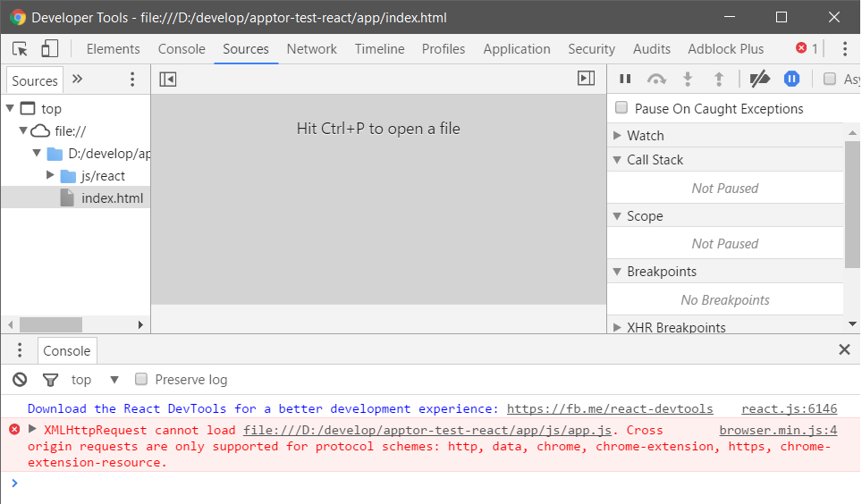Image resolution: width=862 pixels, height=504 pixels.
Task: Open the Adblock Plus tab
Action: coord(726,49)
